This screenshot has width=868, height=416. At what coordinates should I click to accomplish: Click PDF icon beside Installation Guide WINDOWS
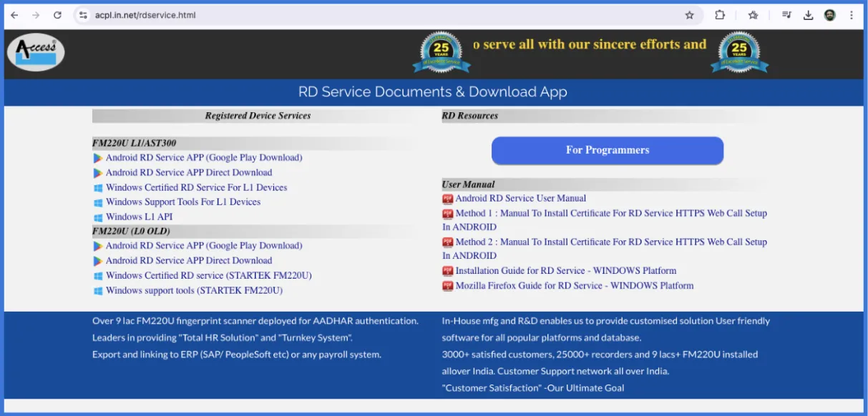pos(448,271)
